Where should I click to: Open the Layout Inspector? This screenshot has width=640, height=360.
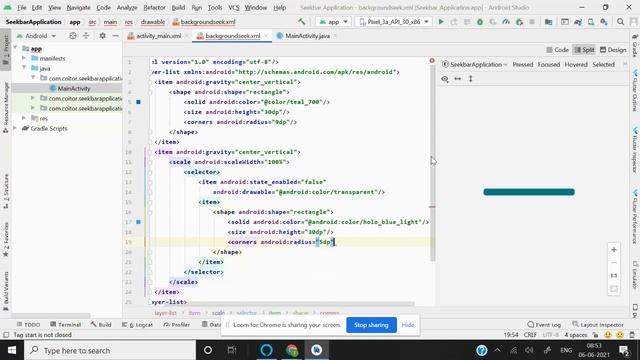(598, 324)
